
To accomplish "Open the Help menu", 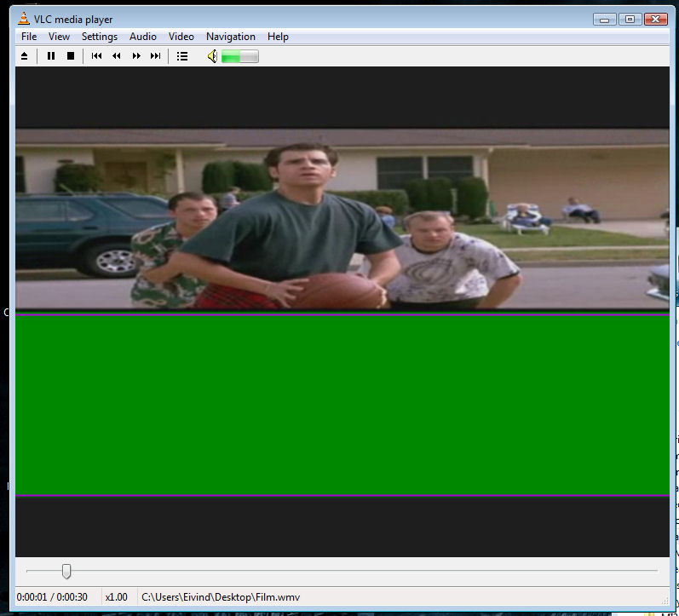I will click(x=278, y=37).
